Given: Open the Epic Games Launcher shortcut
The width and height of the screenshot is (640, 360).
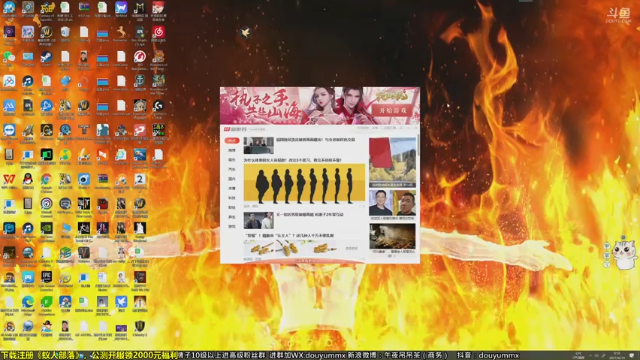Looking at the screenshot, I should [46, 278].
